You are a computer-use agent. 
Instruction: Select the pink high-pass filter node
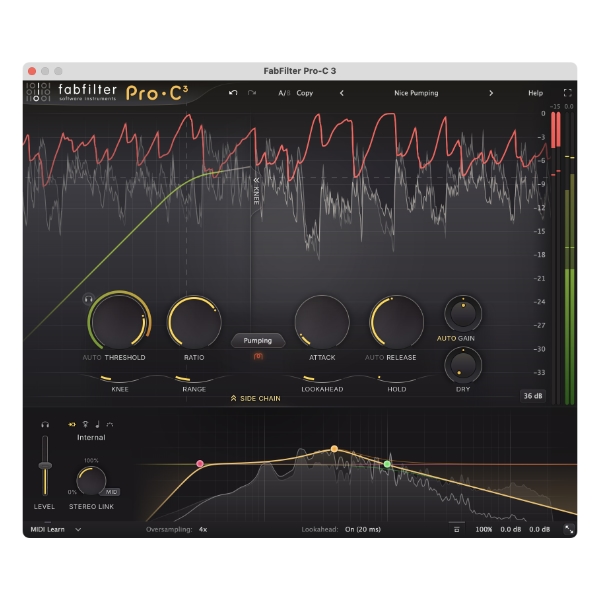coord(200,464)
